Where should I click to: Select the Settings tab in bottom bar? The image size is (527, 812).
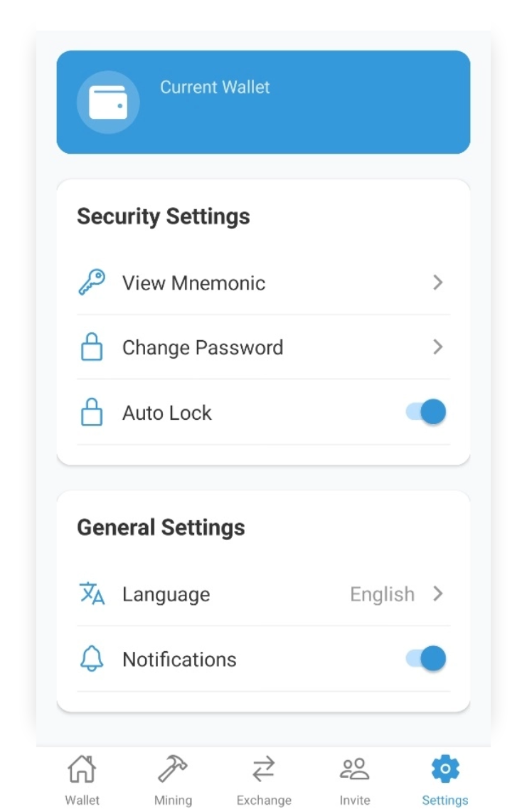(x=445, y=780)
